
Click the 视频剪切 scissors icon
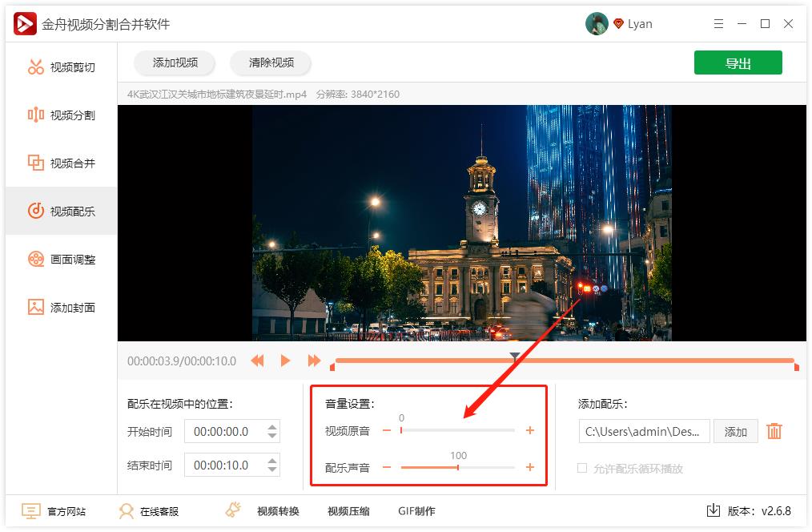[36, 66]
